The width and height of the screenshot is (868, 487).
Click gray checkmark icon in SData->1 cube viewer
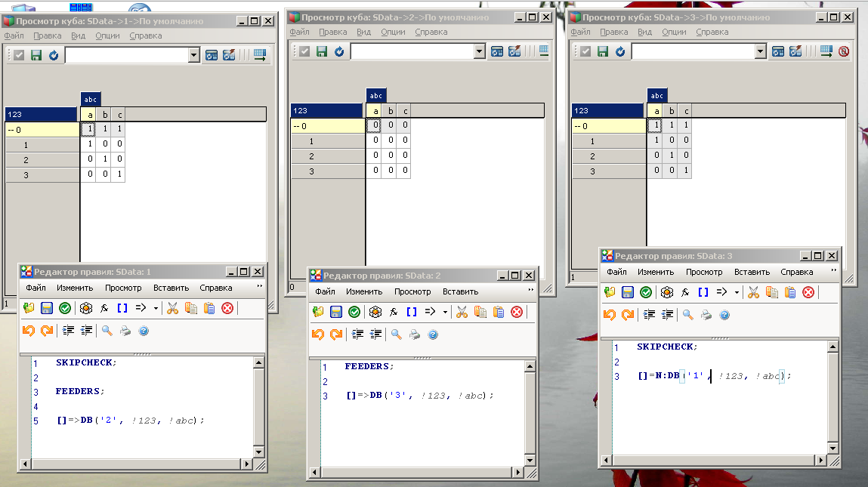click(x=19, y=55)
